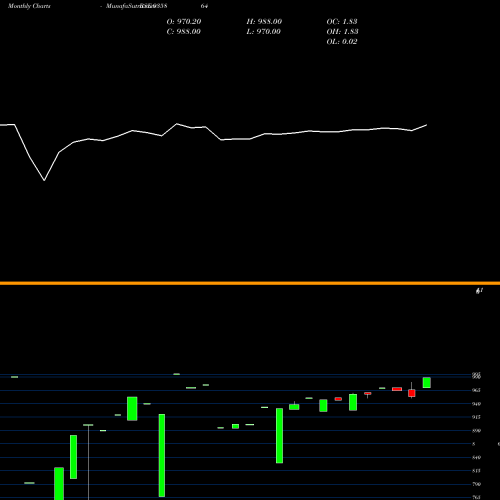This screenshot has width=500, height=500.
Task: Click the 890 price axis label
Action: click(476, 430)
